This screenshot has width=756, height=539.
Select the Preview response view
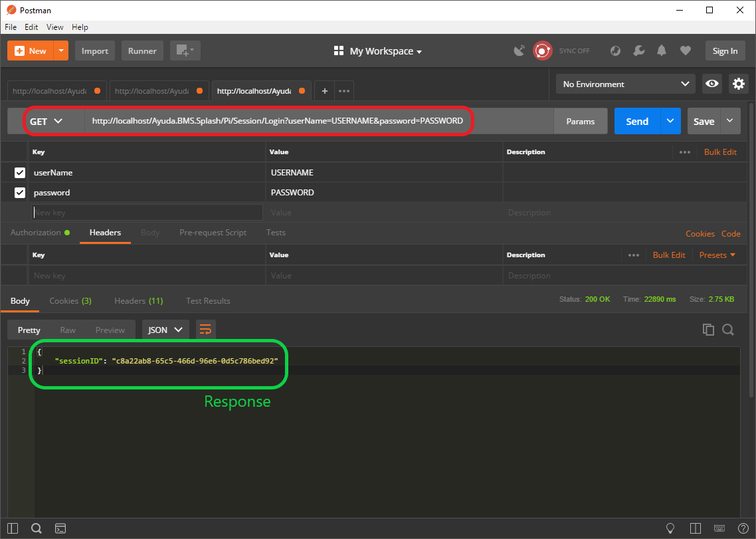point(110,330)
